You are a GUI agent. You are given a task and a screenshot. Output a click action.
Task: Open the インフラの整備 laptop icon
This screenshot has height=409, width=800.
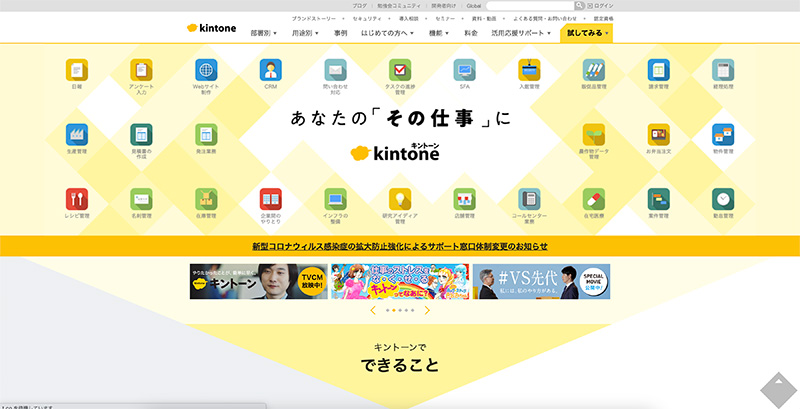click(335, 199)
